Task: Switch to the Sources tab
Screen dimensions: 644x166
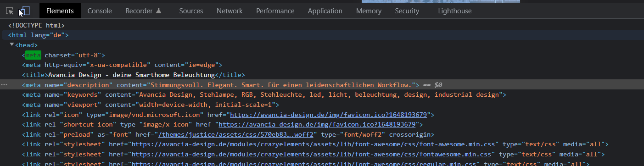Action: (x=191, y=11)
